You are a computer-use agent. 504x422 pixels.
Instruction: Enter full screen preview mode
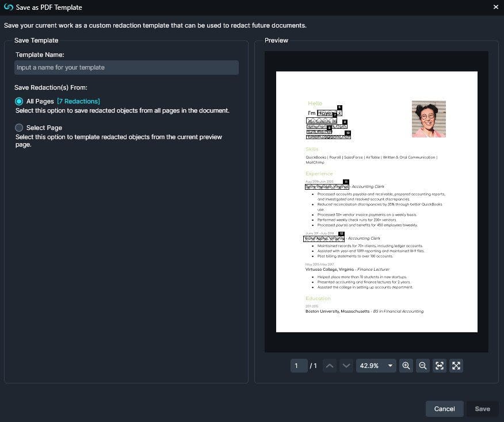pos(456,366)
